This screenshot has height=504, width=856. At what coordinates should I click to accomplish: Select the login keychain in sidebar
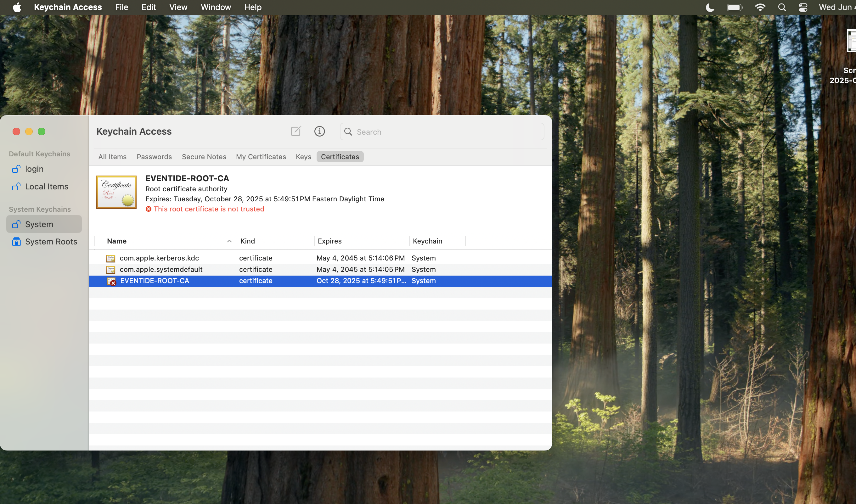pyautogui.click(x=34, y=169)
